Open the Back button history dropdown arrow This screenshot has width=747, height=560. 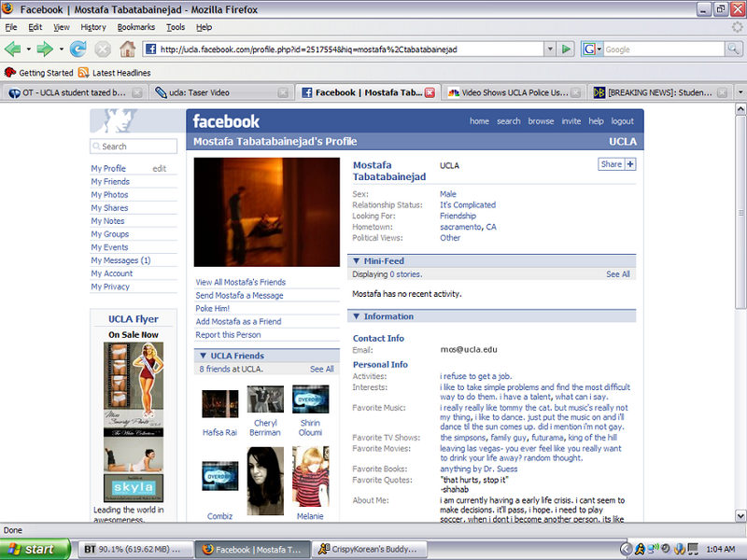coord(29,49)
